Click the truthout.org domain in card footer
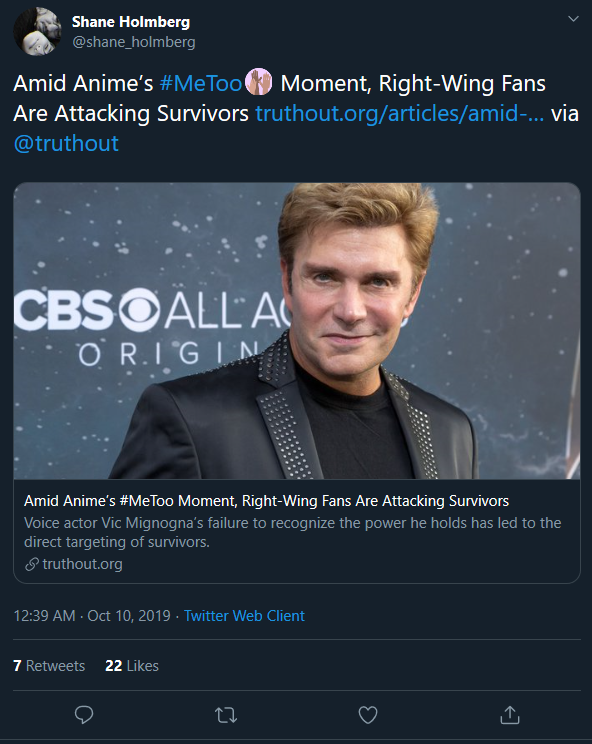 (x=82, y=564)
